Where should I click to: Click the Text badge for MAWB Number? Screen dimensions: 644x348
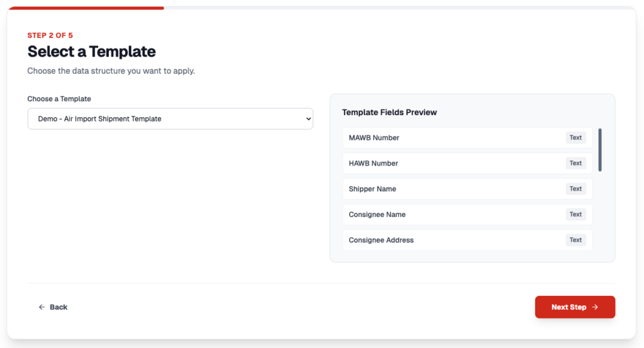(x=575, y=138)
